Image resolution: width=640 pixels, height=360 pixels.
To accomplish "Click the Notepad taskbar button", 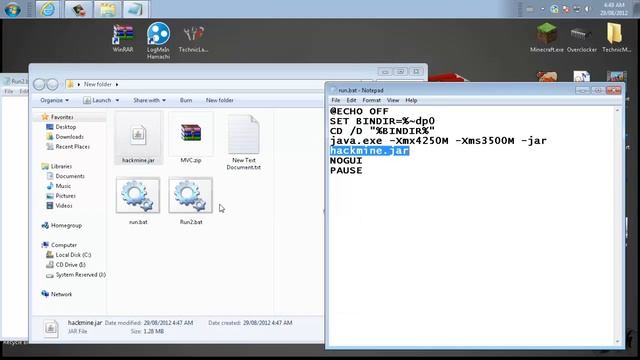I will point(136,9).
